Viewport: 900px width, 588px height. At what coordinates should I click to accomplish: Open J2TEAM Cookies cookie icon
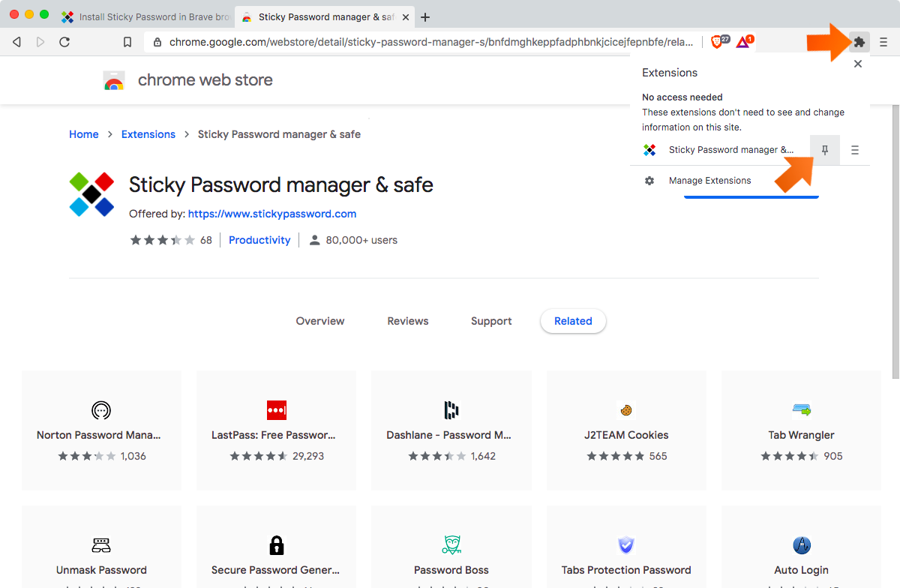click(626, 410)
